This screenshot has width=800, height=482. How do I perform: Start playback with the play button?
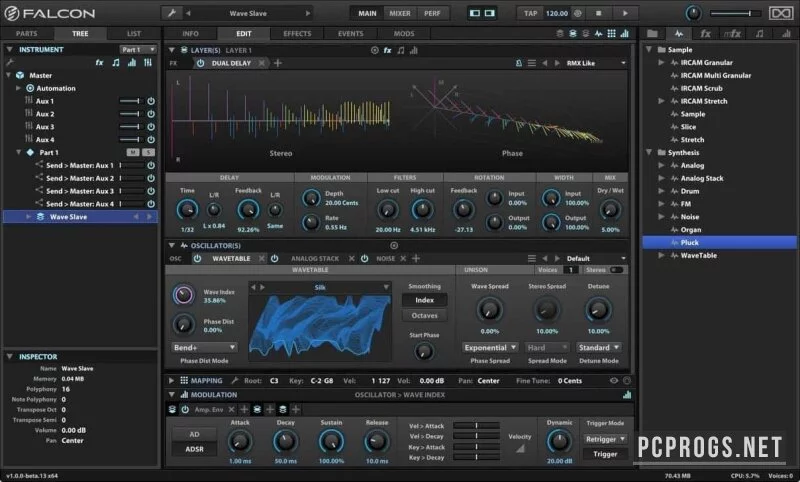click(625, 13)
